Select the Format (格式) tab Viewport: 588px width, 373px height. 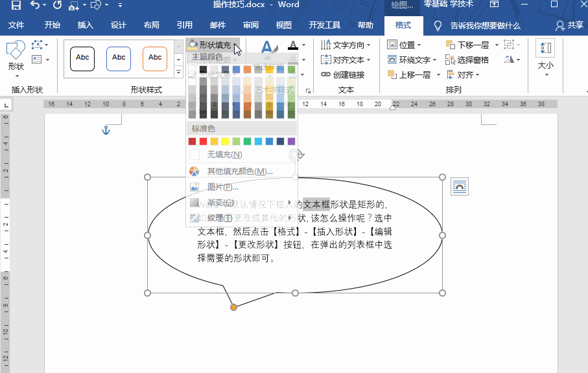point(403,25)
